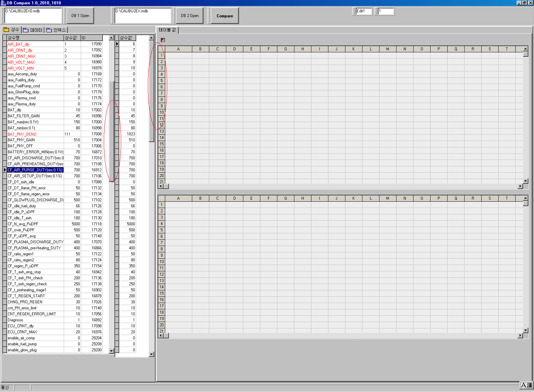Click the Compare button
Screen dimensions: 534x392
(225, 16)
